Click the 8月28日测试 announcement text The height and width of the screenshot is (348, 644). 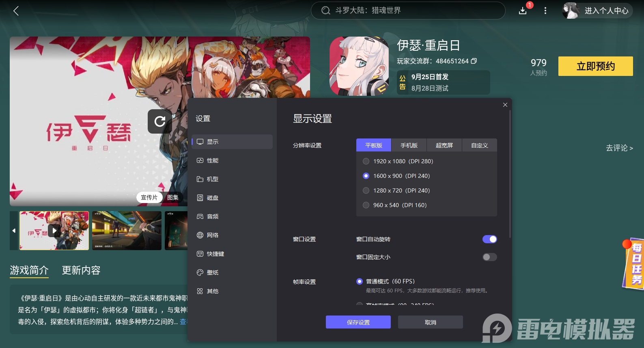point(430,88)
